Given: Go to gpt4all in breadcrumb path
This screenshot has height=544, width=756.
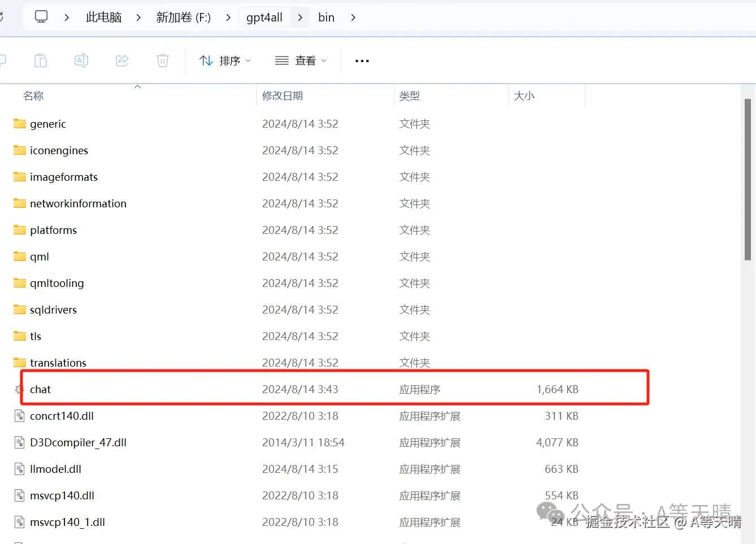Looking at the screenshot, I should point(264,18).
